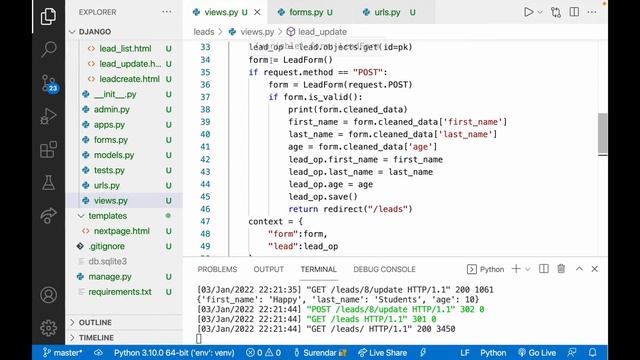Open the Manage gear settings

point(48,327)
